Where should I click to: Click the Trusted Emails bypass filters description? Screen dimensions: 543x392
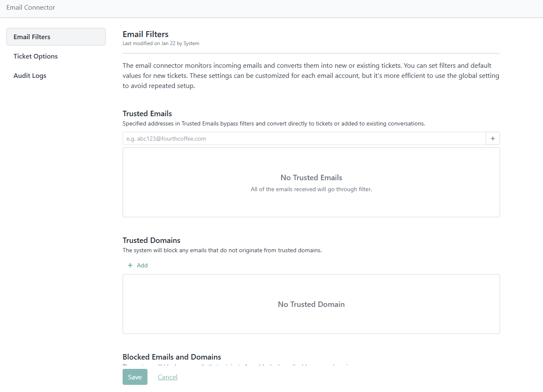tap(273, 123)
